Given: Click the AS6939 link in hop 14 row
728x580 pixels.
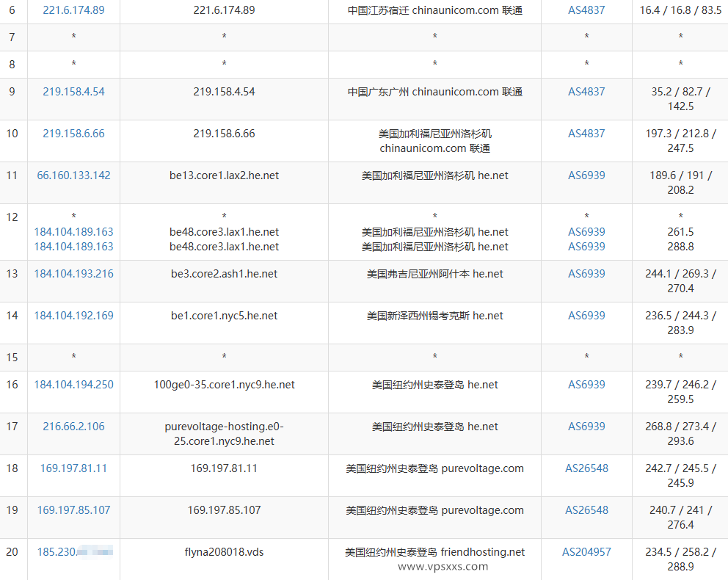Looking at the screenshot, I should 586,315.
